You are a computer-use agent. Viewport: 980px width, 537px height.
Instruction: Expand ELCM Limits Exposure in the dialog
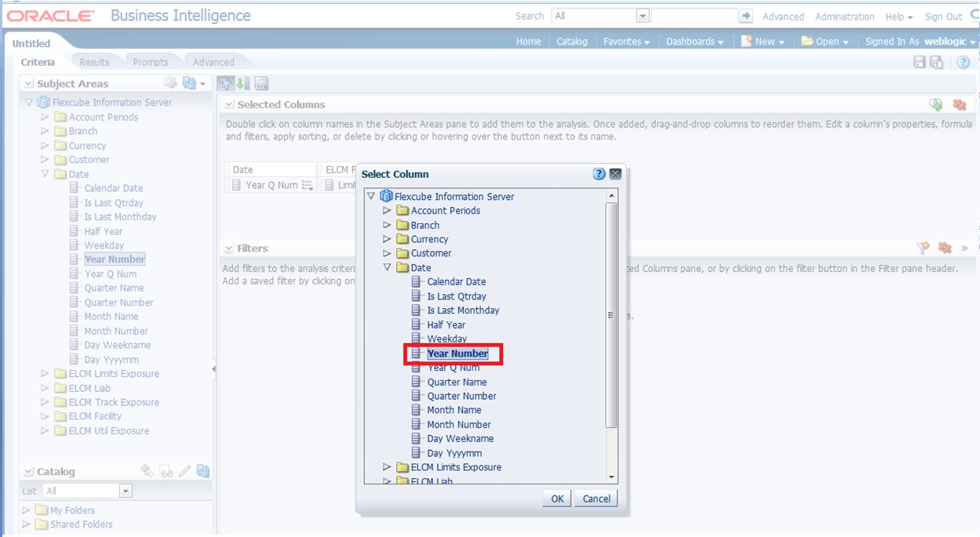click(x=387, y=467)
